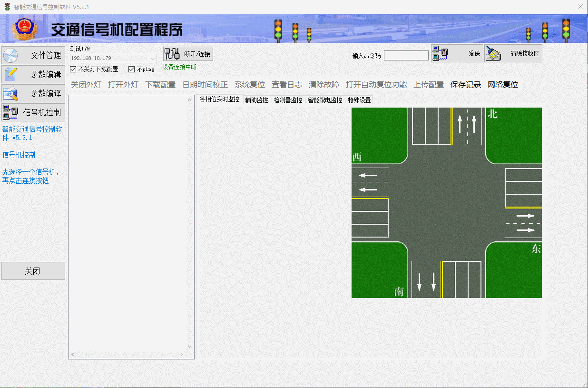Click the plug icon on 断开/连接
Screen dimensions: 588x388
tap(172, 54)
